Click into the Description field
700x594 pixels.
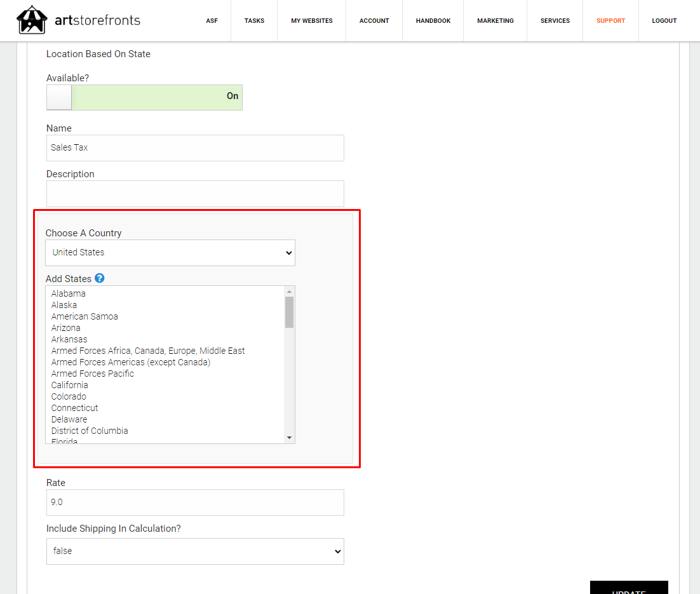pyautogui.click(x=195, y=194)
